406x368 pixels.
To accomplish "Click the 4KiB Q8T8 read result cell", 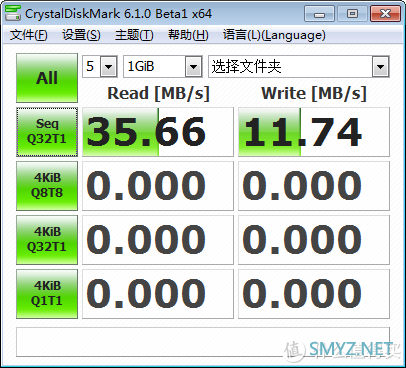I will (x=158, y=186).
